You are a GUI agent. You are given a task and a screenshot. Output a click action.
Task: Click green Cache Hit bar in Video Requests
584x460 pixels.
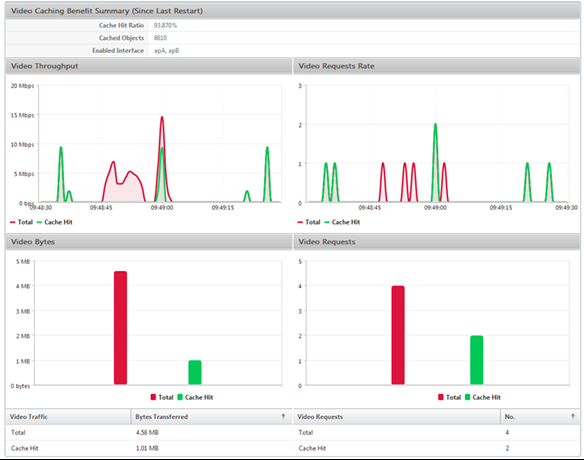pyautogui.click(x=477, y=360)
